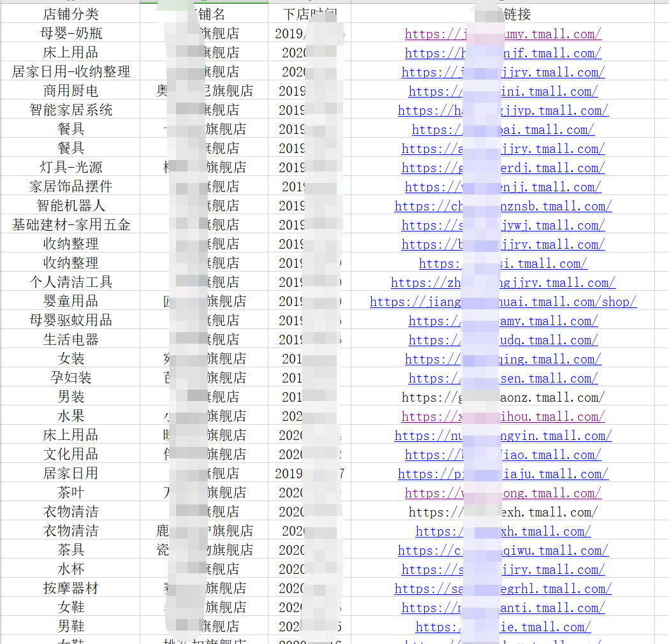Open the tmall link in the 女装 row
Image resolution: width=669 pixels, height=644 pixels.
click(503, 359)
